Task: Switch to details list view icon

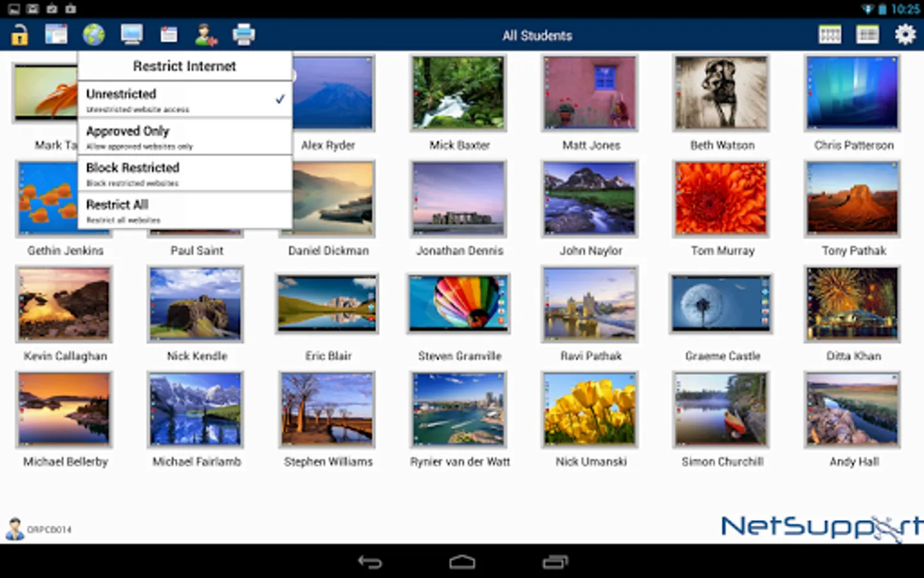Action: coord(868,35)
